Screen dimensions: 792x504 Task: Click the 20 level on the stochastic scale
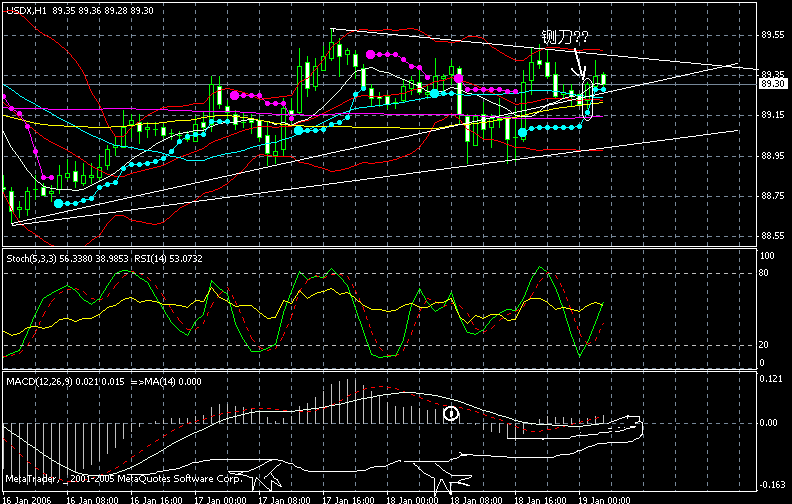pos(764,345)
